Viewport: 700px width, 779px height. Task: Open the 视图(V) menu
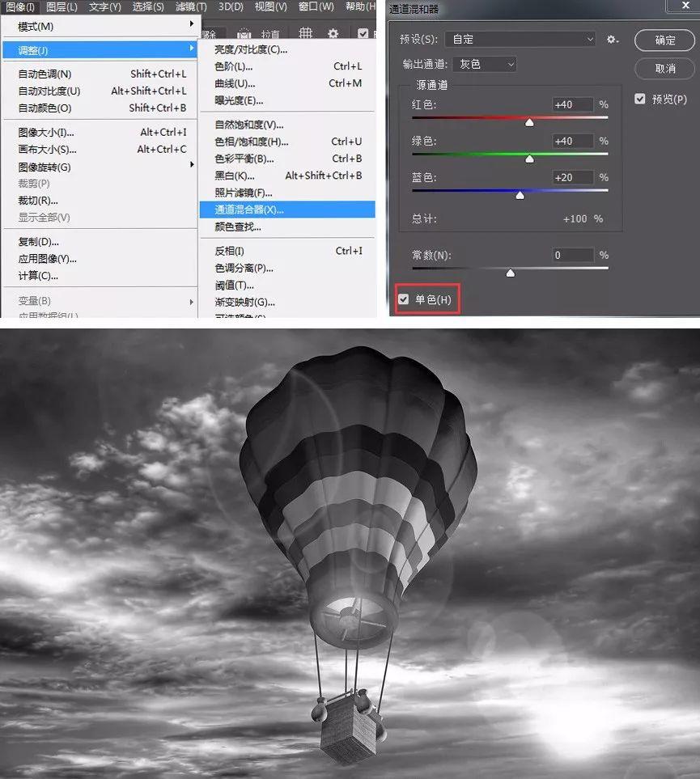271,6
